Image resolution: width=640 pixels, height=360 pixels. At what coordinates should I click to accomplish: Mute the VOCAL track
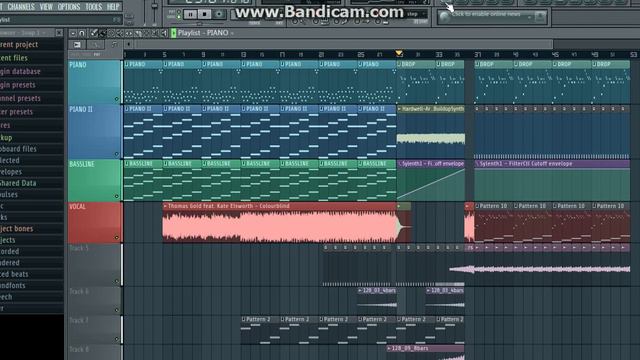116,238
